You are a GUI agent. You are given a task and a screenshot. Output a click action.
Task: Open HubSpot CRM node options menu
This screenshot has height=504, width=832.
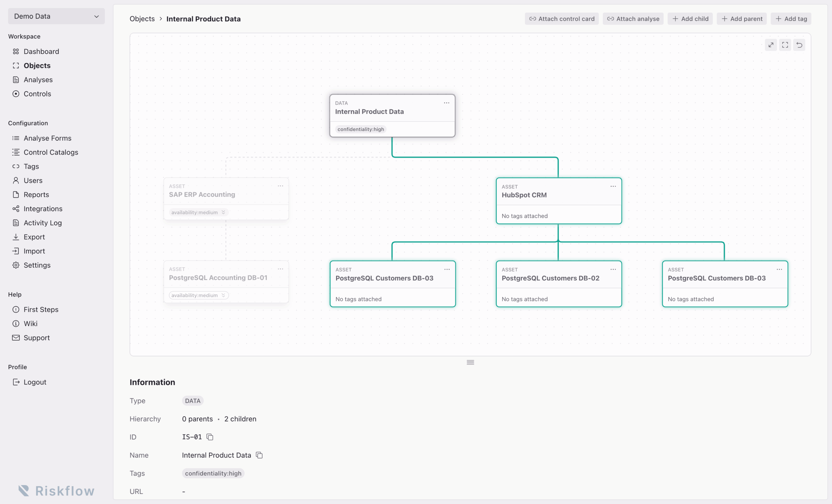tap(613, 186)
